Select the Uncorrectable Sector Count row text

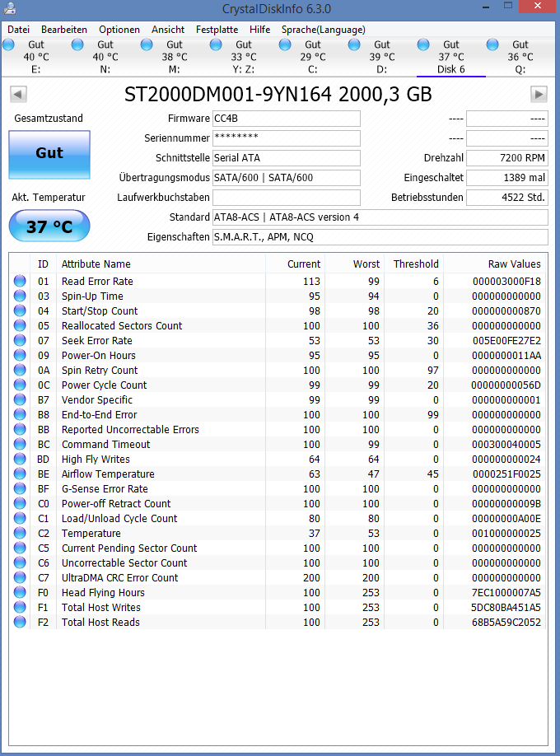124,562
